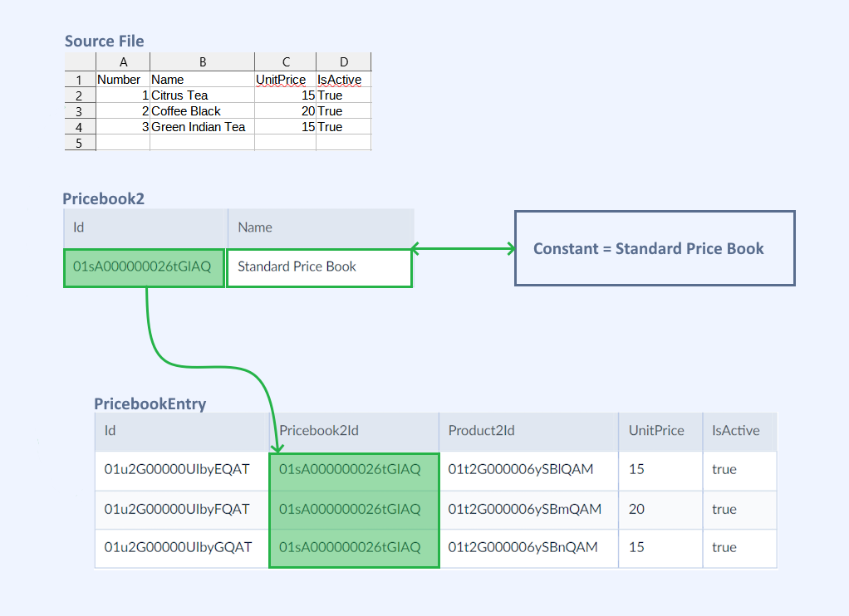Click the Source File heading
The width and height of the screenshot is (849, 616).
pos(105,42)
